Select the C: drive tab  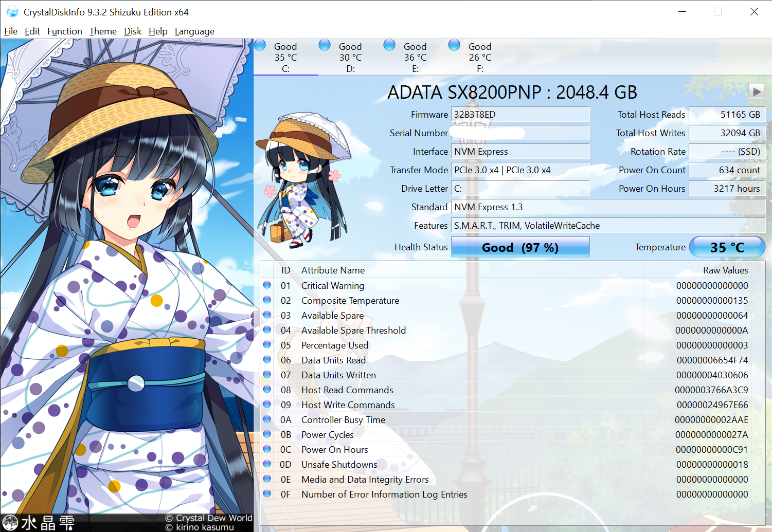point(286,57)
